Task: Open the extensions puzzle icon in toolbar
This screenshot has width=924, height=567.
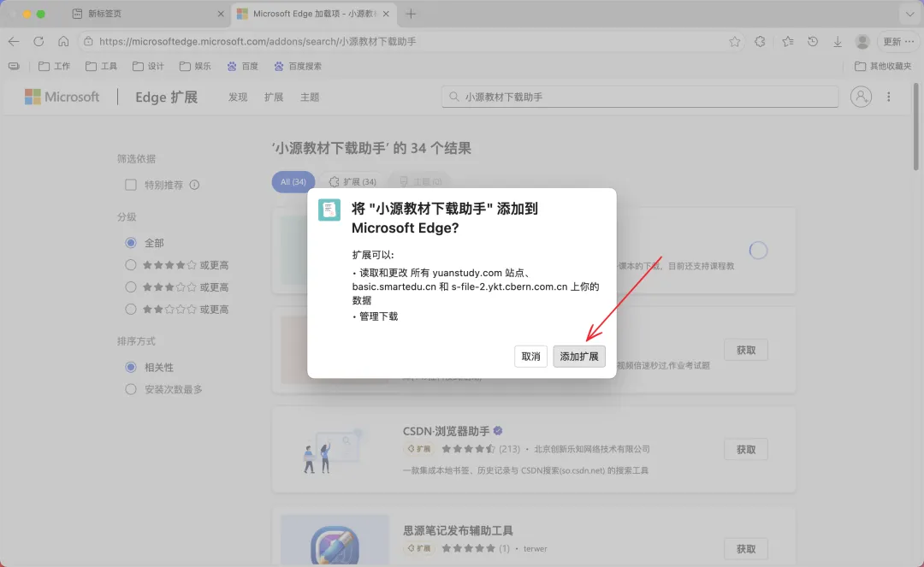Action: (x=761, y=42)
